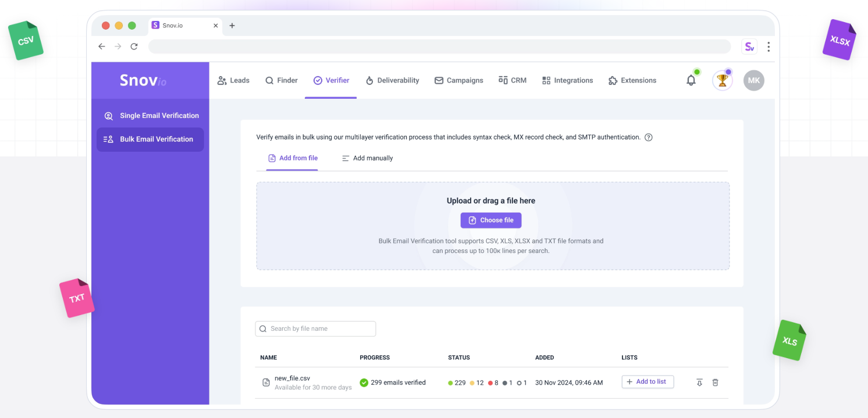
Task: Click the file icon beside new_file.csv
Action: (x=266, y=383)
